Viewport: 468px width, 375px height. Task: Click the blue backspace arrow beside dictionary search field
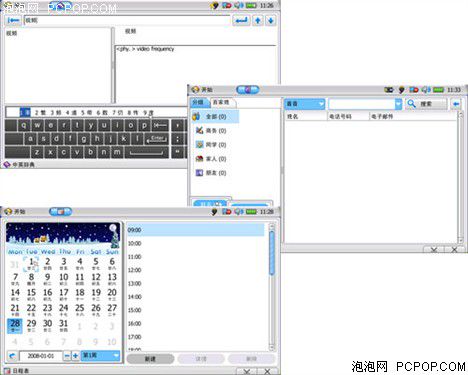point(13,20)
